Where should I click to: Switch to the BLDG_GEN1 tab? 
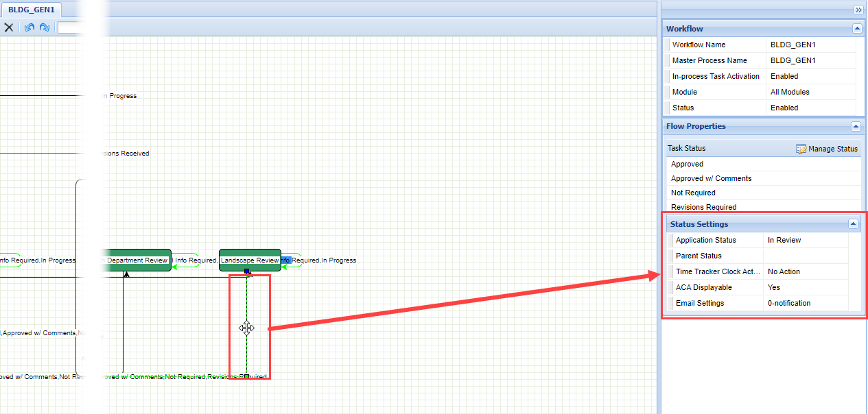click(x=31, y=10)
